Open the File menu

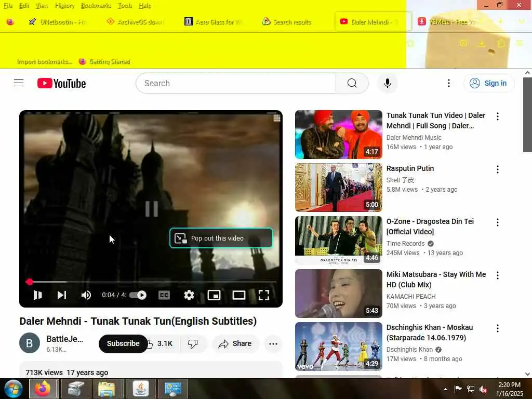coord(8,6)
